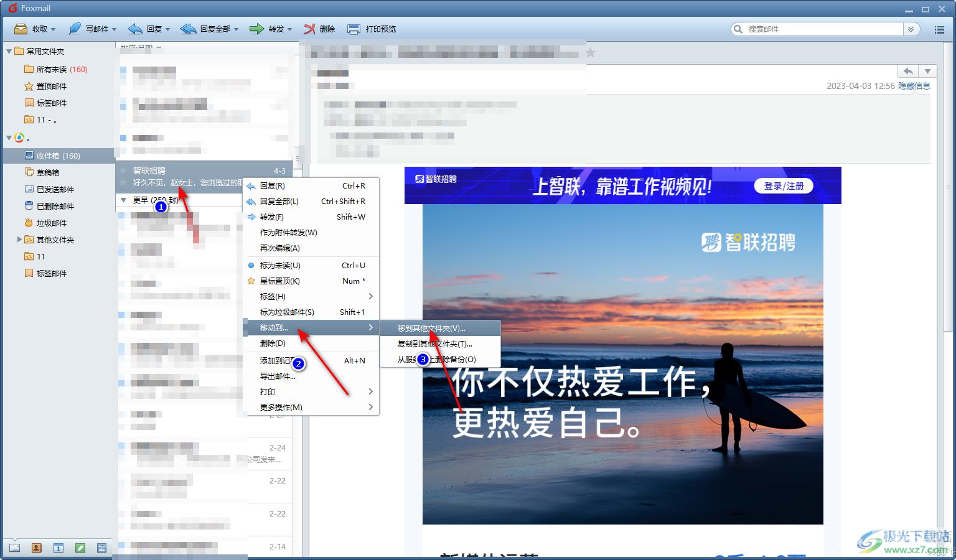Open the search options chevron dropdown
This screenshot has width=956, height=560.
click(911, 29)
